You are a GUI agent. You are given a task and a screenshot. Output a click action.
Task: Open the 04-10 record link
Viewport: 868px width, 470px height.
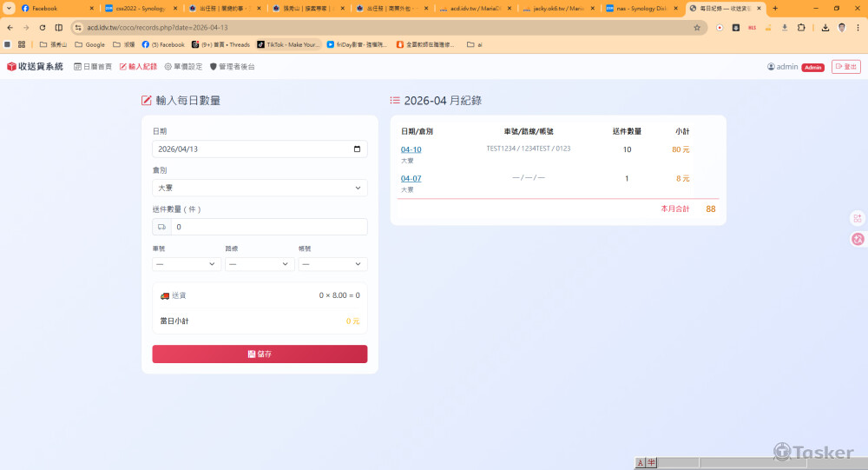[411, 149]
